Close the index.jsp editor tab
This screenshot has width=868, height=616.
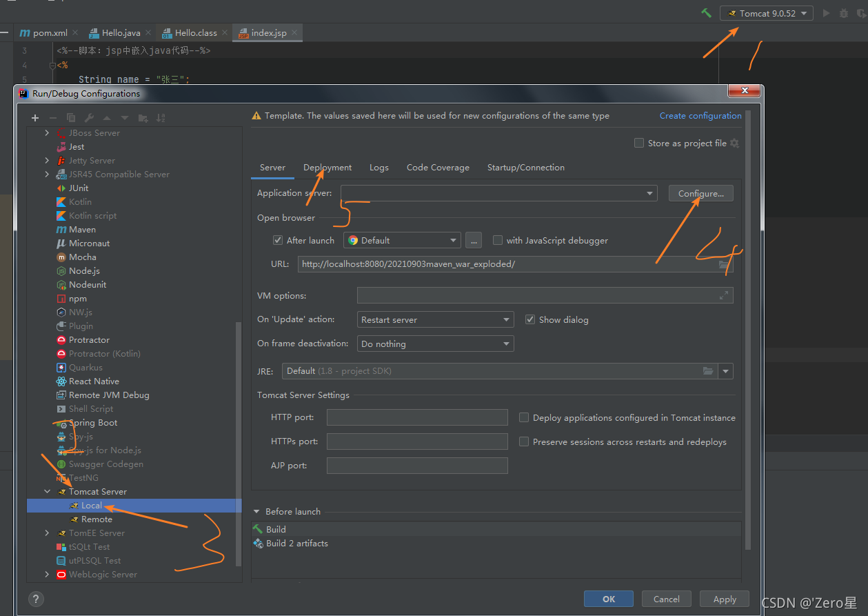click(294, 32)
